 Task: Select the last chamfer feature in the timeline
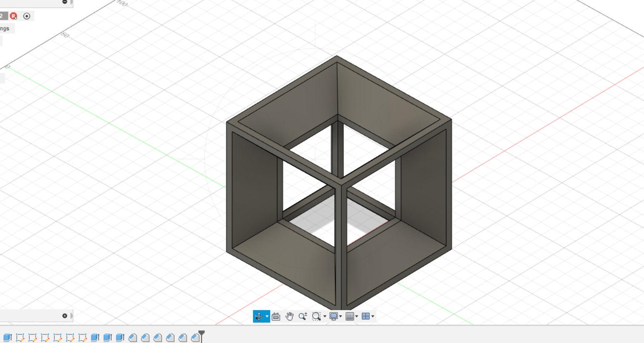[195, 338]
